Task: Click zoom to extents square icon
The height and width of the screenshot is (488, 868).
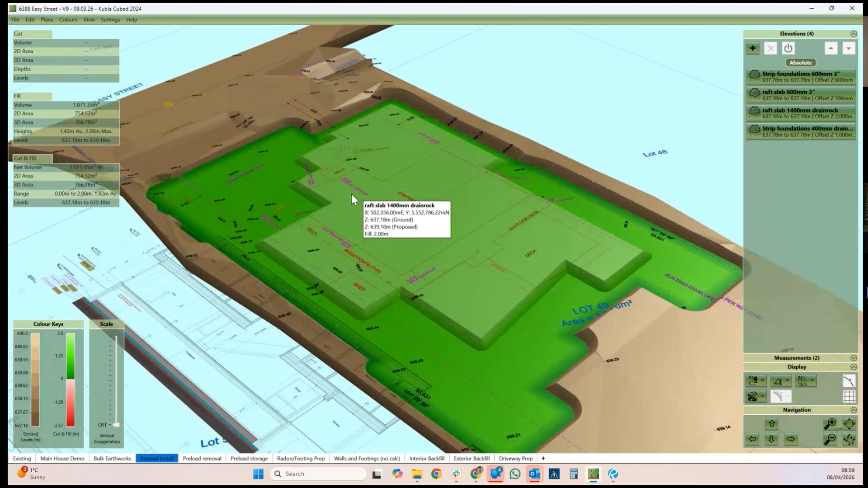Action: [849, 424]
